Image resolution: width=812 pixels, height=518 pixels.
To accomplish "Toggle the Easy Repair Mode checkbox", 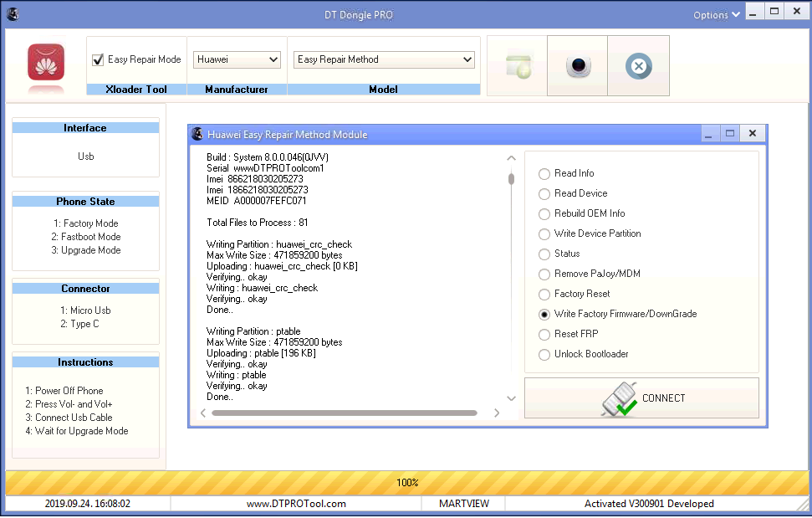I will click(98, 59).
